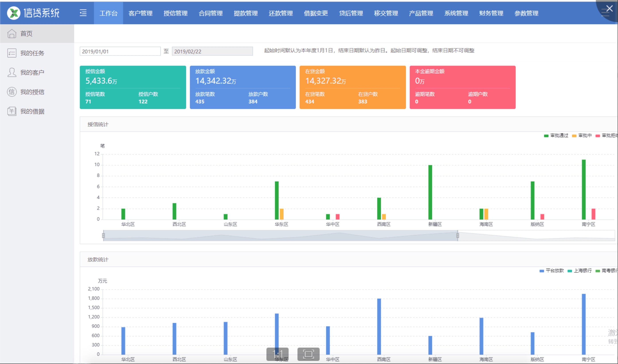Open the 授信管理 menu

pyautogui.click(x=176, y=13)
